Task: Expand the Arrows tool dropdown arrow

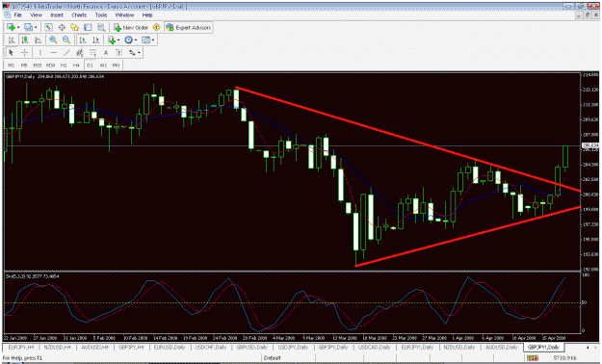Action: tap(139, 53)
